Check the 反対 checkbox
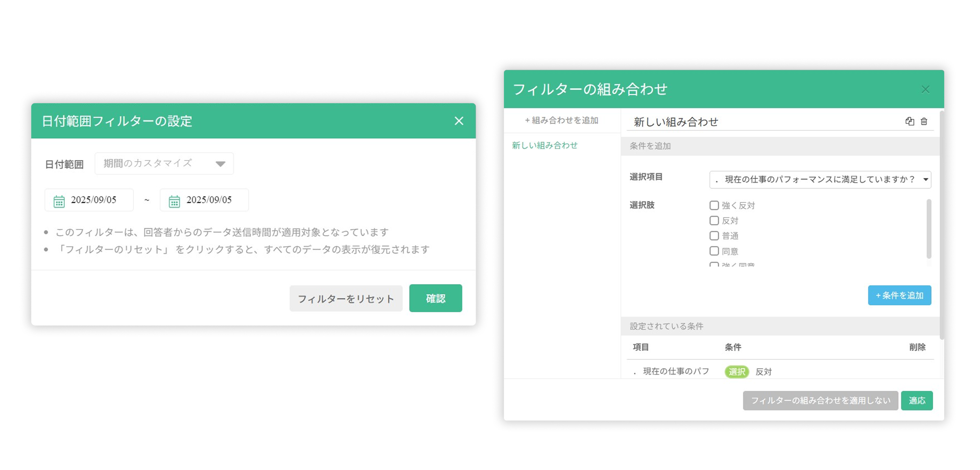The image size is (980, 470). pyautogui.click(x=714, y=220)
